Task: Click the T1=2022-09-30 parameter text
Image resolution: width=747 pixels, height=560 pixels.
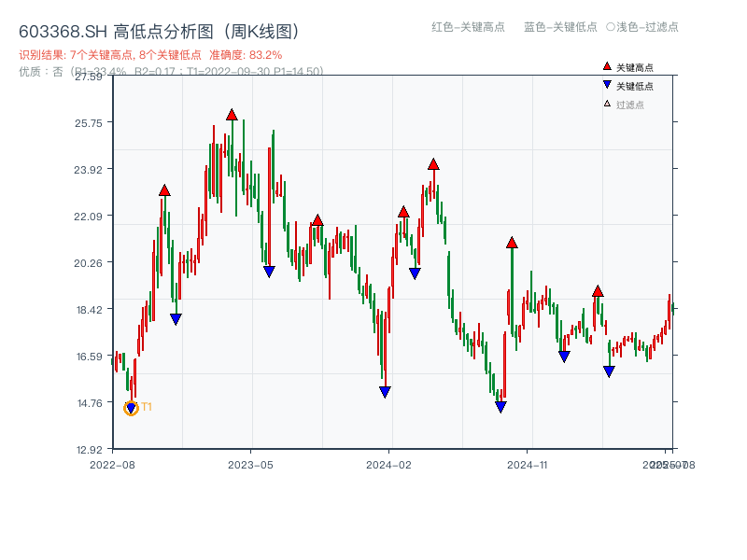Action: coord(247,68)
